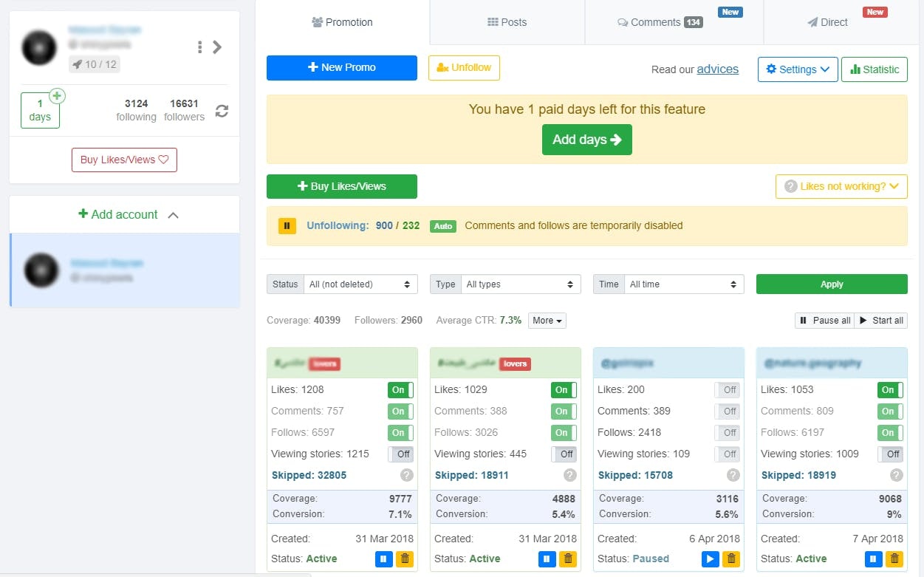Add extra days with the green plus icon
The height and width of the screenshot is (577, 924).
57,96
